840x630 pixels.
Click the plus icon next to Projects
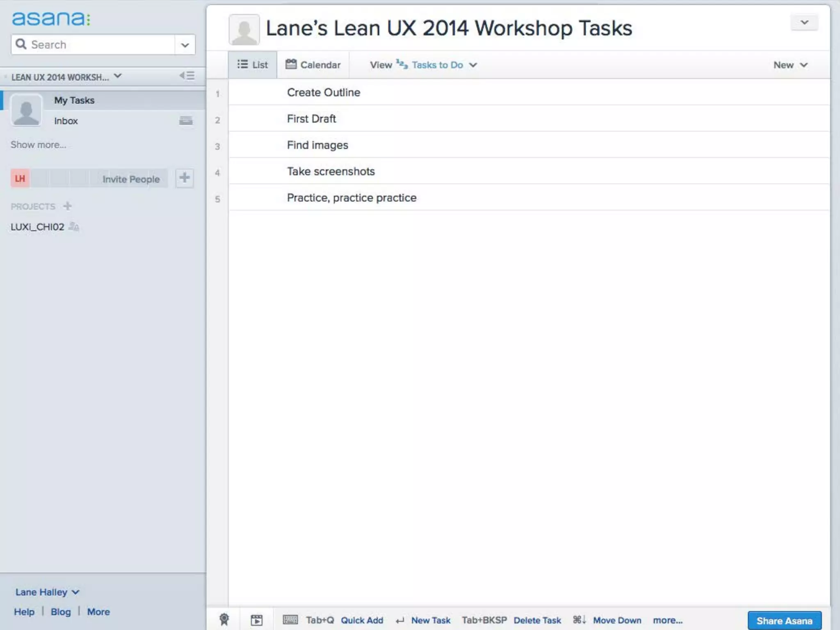click(68, 206)
